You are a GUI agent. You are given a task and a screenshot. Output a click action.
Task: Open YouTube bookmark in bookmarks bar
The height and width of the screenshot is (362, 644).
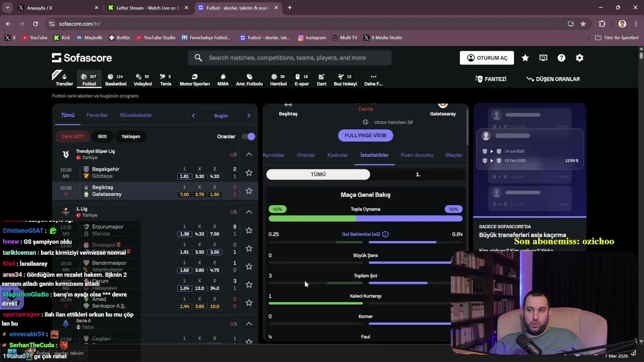pyautogui.click(x=35, y=38)
